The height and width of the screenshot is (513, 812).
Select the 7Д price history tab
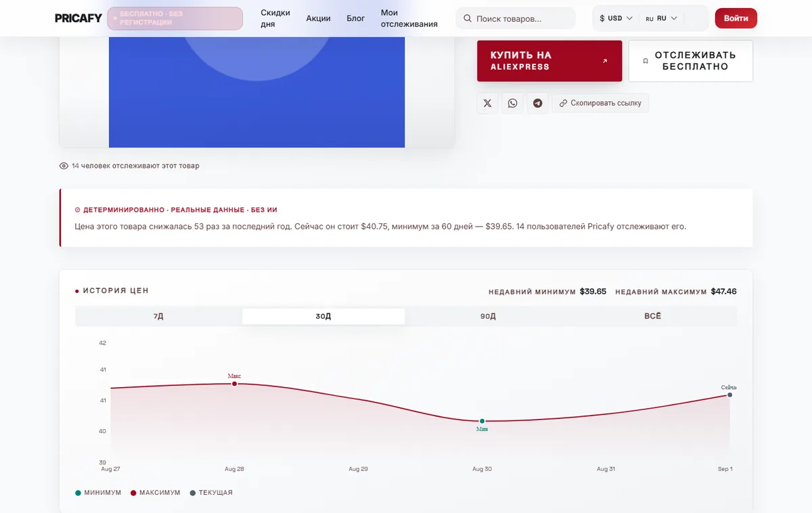tap(158, 316)
